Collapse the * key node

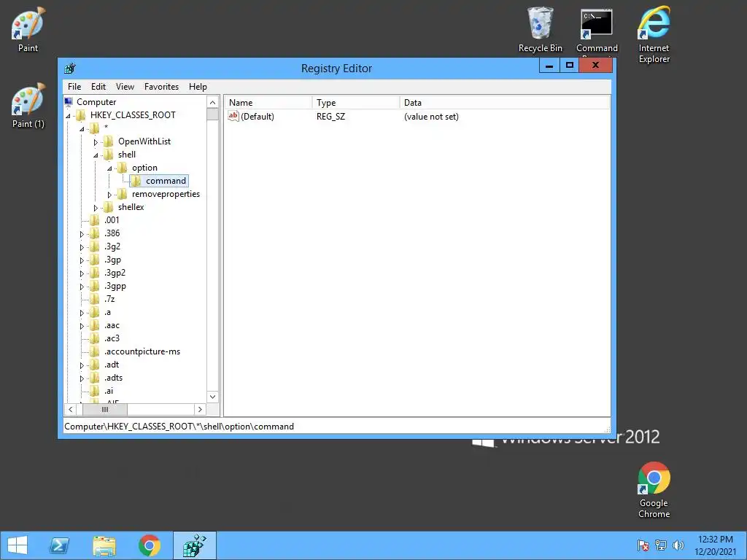point(82,129)
